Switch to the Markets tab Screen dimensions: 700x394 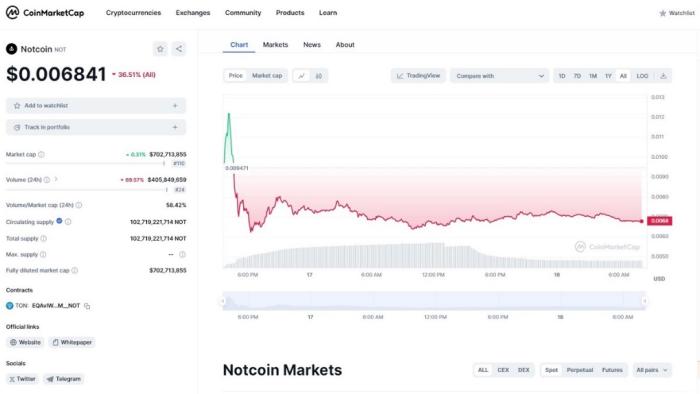[x=275, y=45]
